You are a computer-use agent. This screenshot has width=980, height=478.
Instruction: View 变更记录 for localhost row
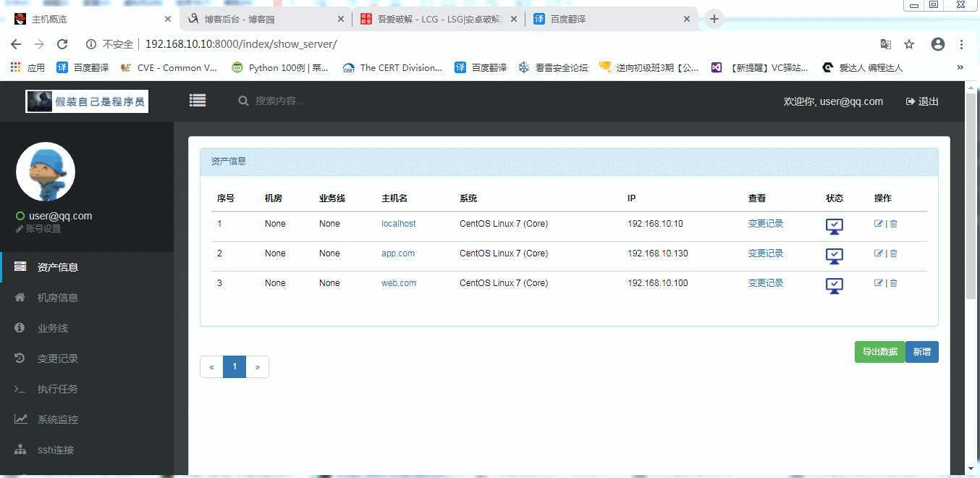[x=766, y=224]
